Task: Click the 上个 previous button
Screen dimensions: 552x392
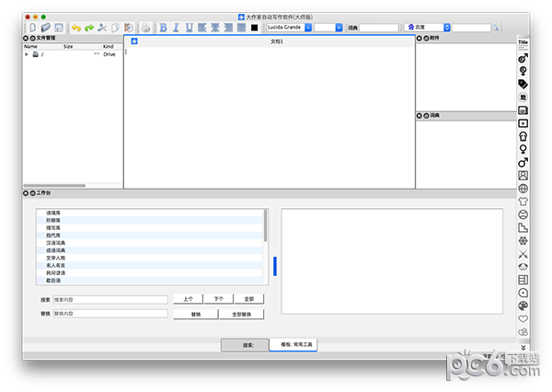Action: [188, 299]
